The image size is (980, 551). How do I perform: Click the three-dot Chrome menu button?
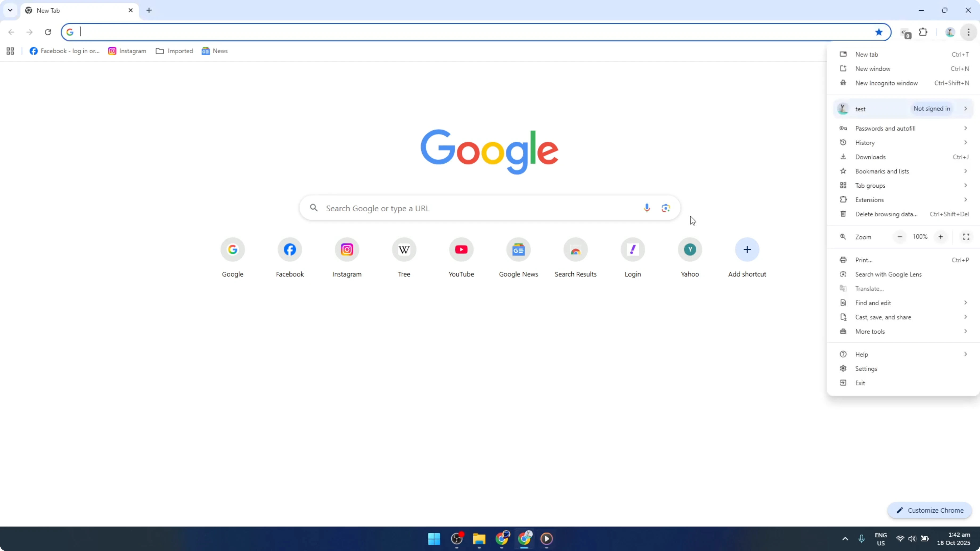point(969,32)
